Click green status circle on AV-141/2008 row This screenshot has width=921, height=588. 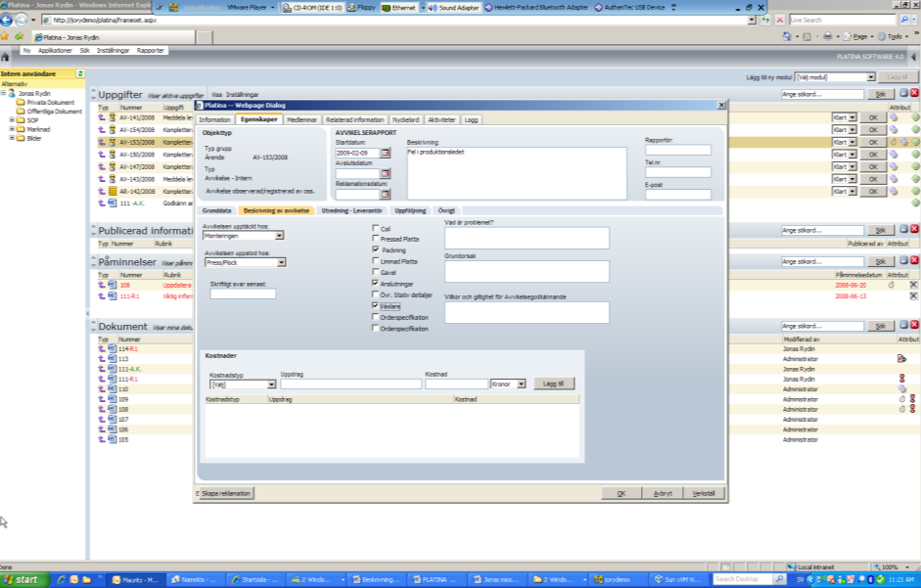pyautogui.click(x=915, y=117)
